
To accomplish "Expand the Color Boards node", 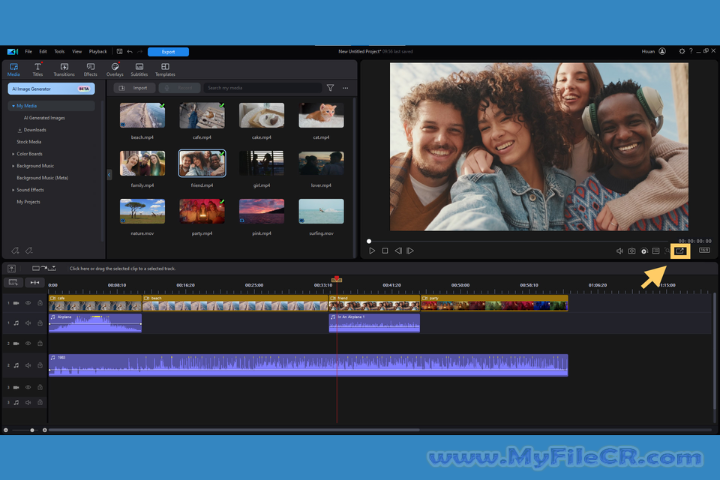I will 13,154.
